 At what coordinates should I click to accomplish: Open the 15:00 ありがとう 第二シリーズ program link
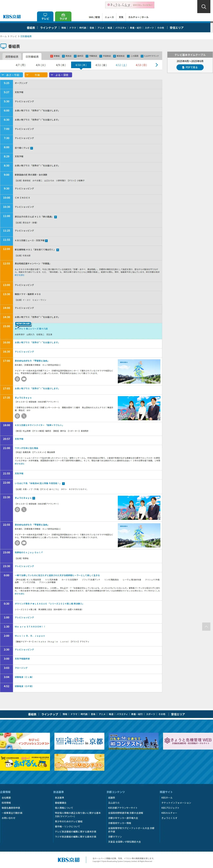click(31, 329)
